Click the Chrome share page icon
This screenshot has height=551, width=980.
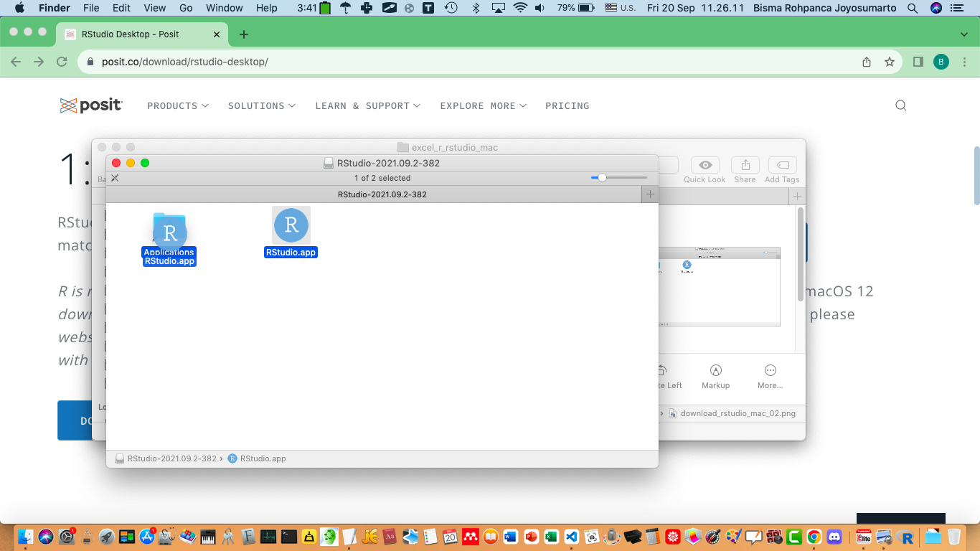pyautogui.click(x=867, y=62)
